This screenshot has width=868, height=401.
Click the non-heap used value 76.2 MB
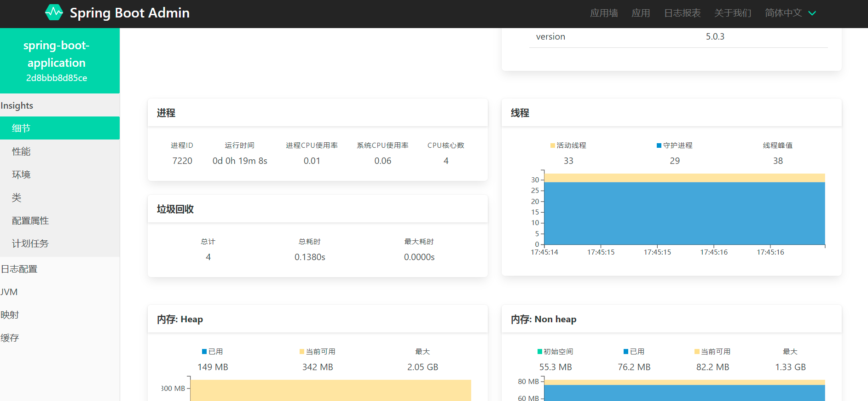coord(634,367)
